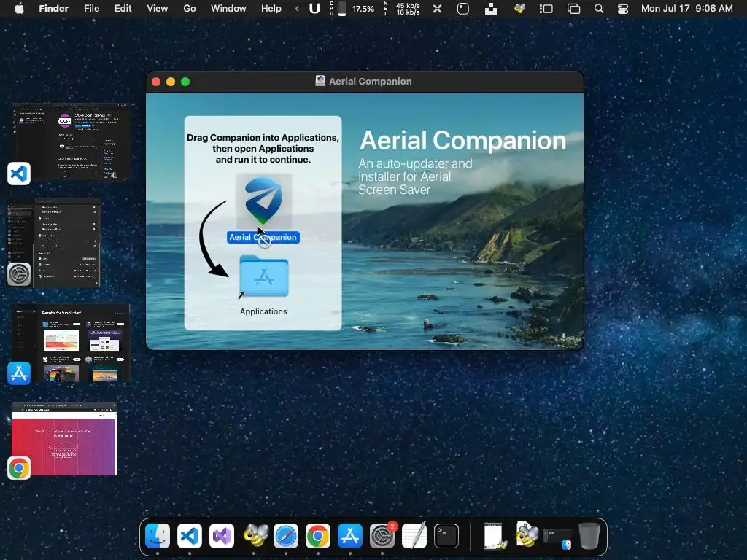Click the 'Applications' folder label
The height and width of the screenshot is (560, 747).
(263, 311)
